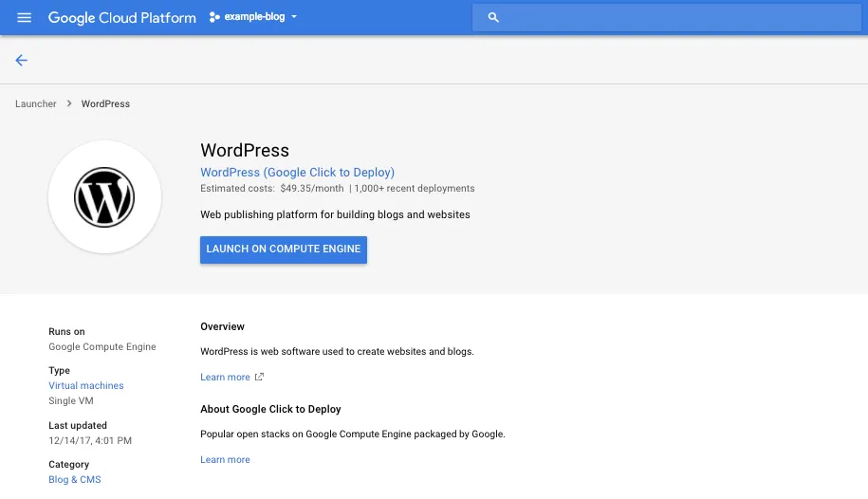The width and height of the screenshot is (868, 499).
Task: Click the Overview section heading
Action: click(222, 326)
